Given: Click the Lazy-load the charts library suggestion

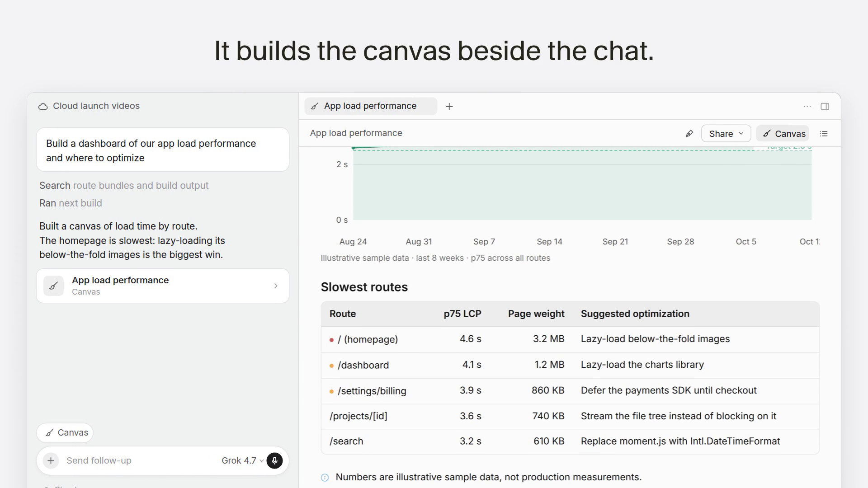Looking at the screenshot, I should coord(642,365).
